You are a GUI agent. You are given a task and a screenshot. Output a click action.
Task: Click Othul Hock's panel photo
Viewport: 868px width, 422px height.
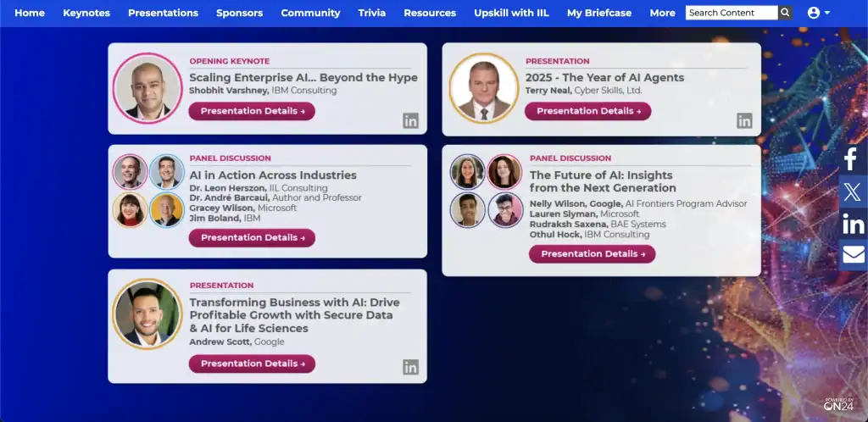pyautogui.click(x=505, y=209)
